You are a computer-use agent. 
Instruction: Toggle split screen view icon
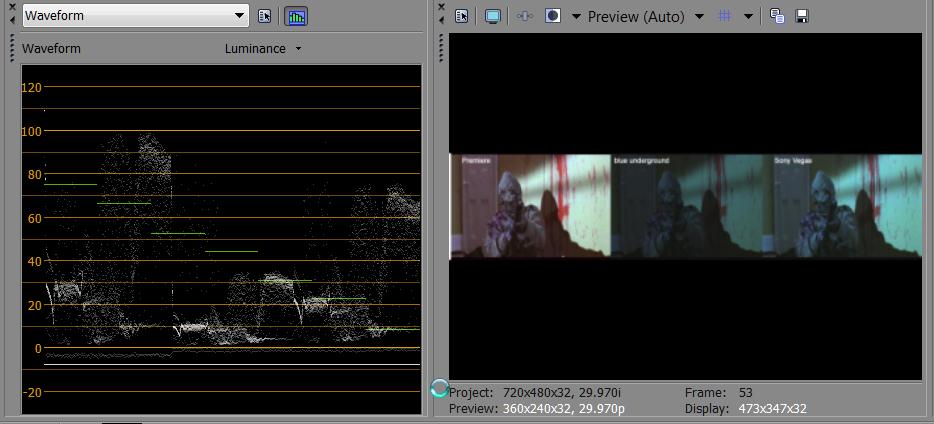coord(553,16)
